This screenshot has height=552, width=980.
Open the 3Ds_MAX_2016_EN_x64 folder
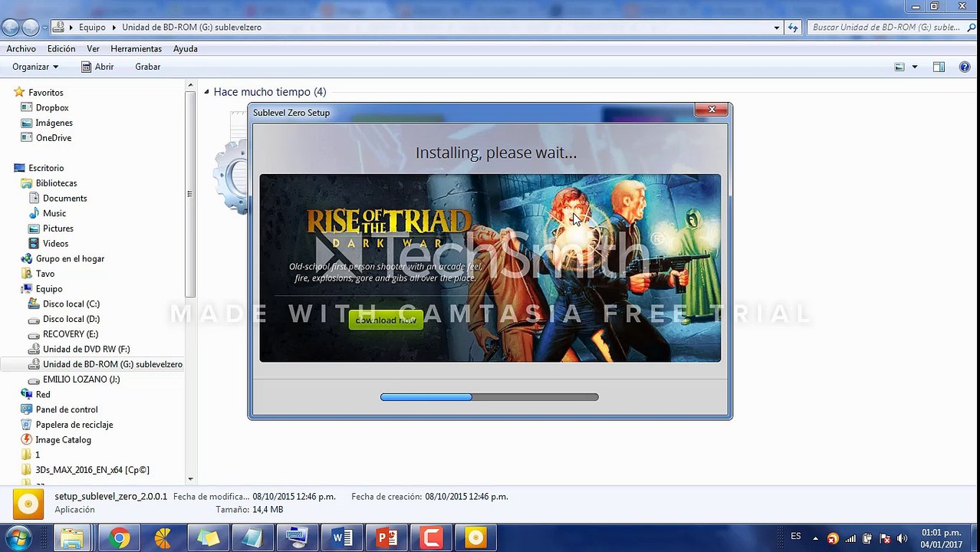tap(92, 470)
